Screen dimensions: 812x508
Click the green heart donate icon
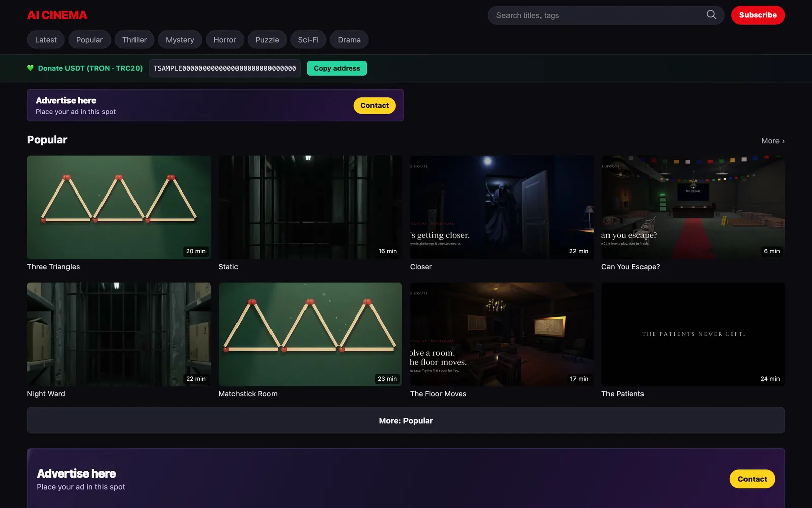click(30, 68)
